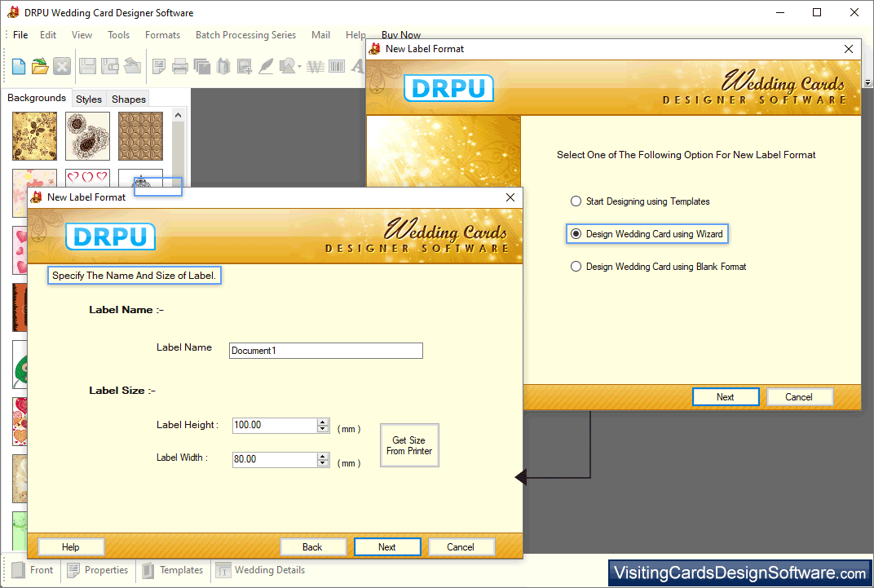Open the Edit menu
Image resolution: width=874 pixels, height=588 pixels.
(x=48, y=34)
